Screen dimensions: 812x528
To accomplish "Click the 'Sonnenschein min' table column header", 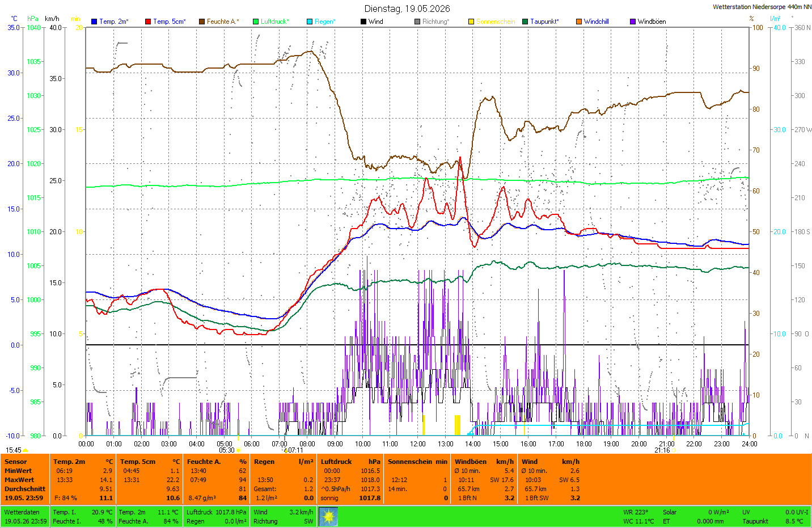I will point(417,462).
